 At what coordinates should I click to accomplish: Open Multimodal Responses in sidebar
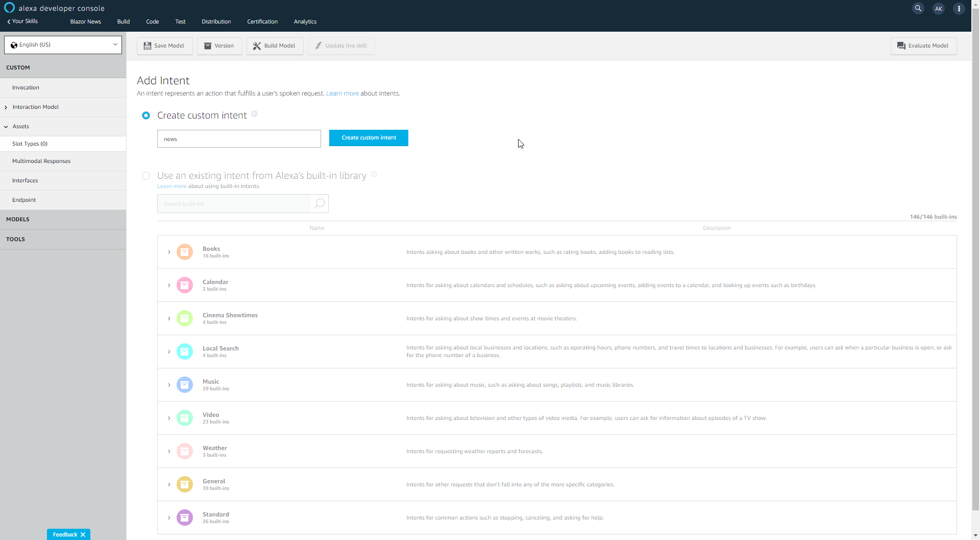(x=63, y=161)
